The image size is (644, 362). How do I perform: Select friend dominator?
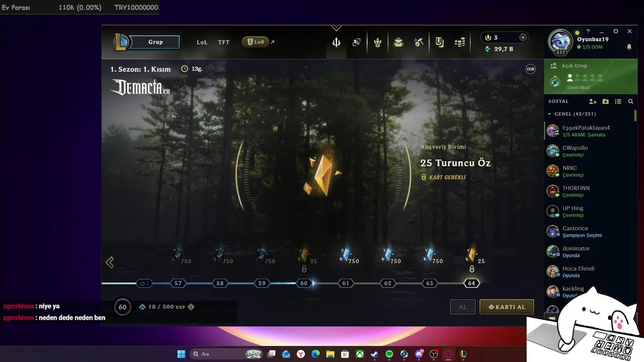tap(589, 251)
